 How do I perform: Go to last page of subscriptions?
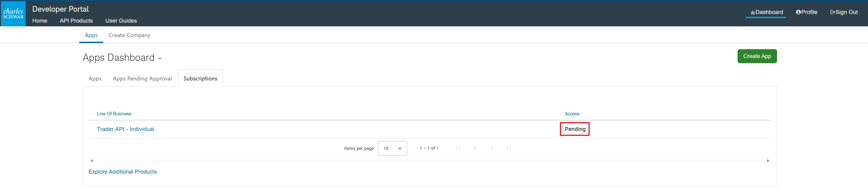point(509,148)
